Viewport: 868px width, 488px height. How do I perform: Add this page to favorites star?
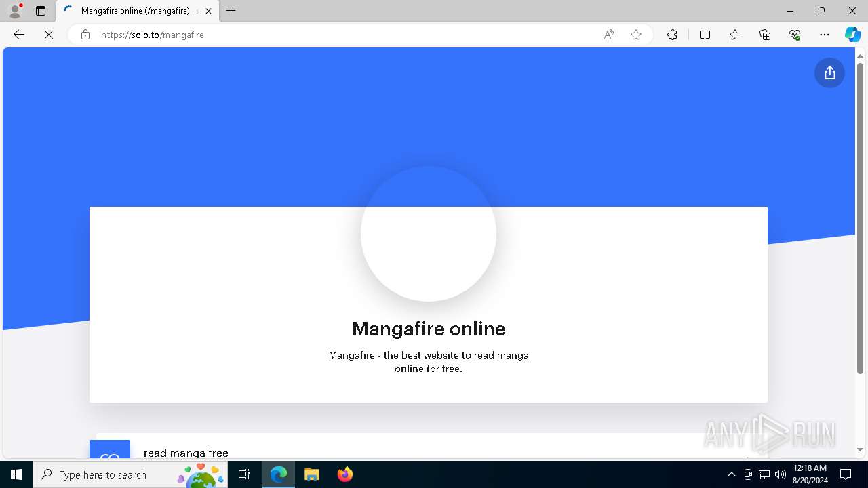click(636, 35)
